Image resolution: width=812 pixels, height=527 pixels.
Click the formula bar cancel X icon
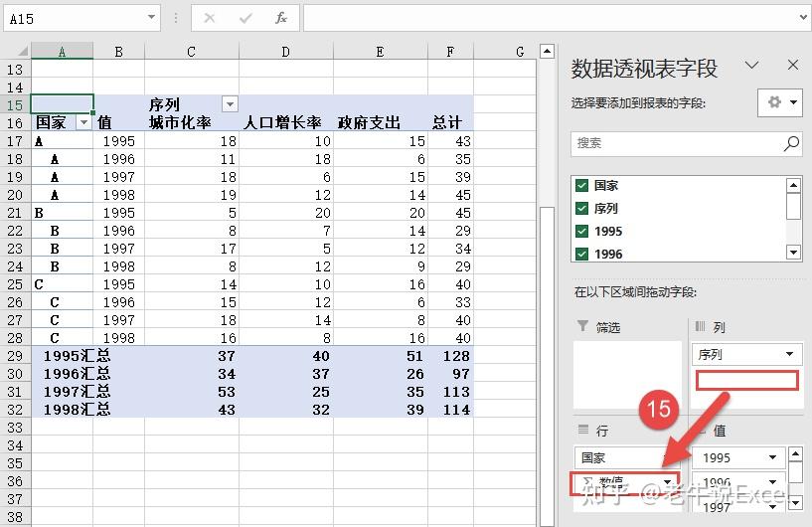pyautogui.click(x=210, y=19)
